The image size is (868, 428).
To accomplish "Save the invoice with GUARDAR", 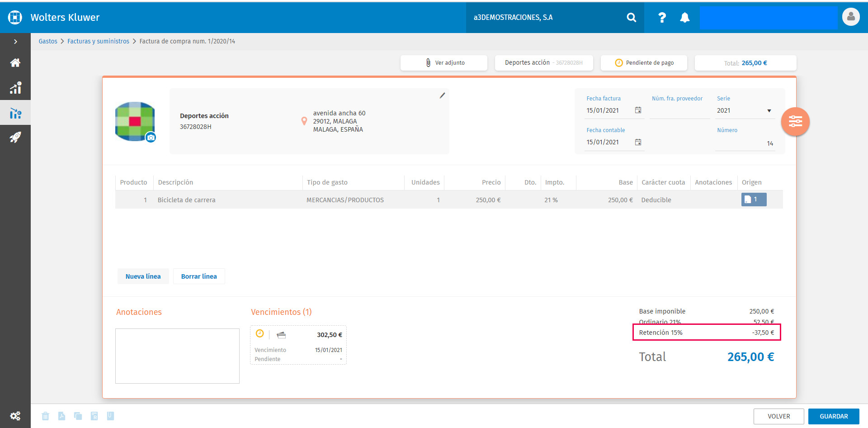I will pos(834,416).
